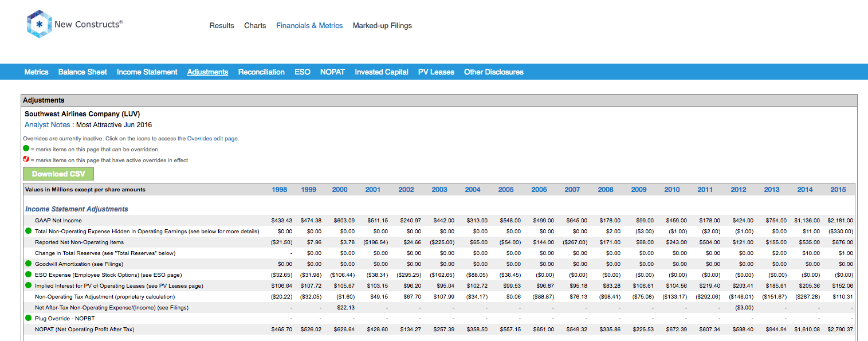
Task: Click green override dot beside ESO Expense
Action: click(x=28, y=275)
